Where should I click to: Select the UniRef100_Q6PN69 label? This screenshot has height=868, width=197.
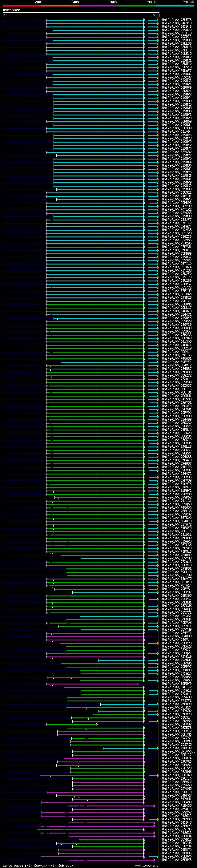click(177, 122)
